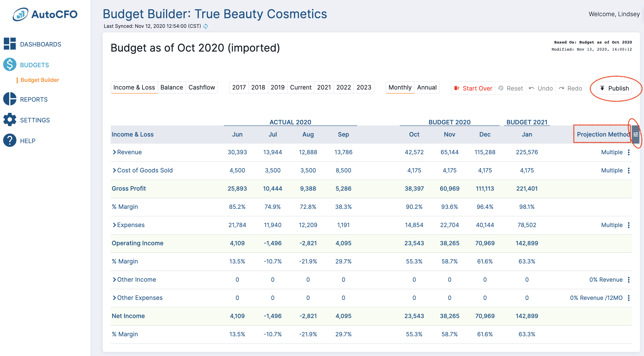Switch to Balance tab
This screenshot has height=356, width=644.
point(172,87)
